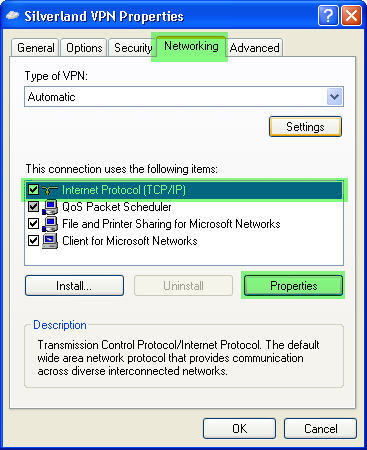The height and width of the screenshot is (450, 367).
Task: Click the Internet Protocol network icon
Action: tap(50, 190)
